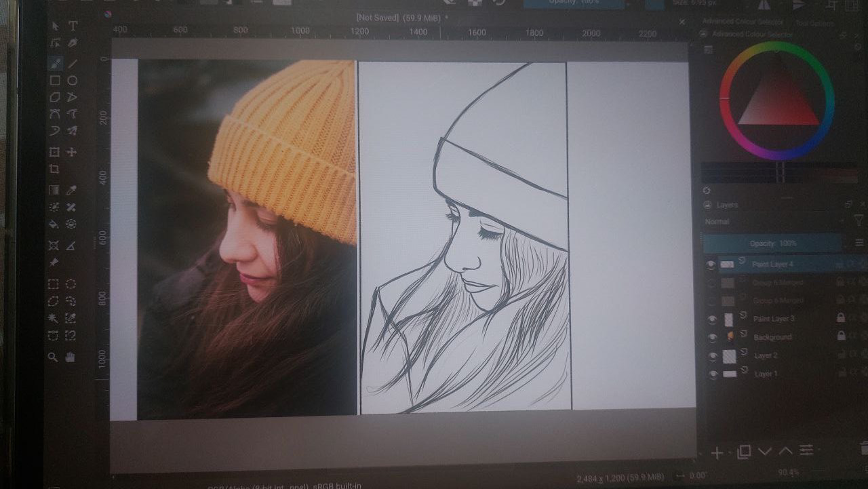Move the layer down with arrow
Image resolution: width=868 pixels, height=489 pixels.
click(x=765, y=451)
